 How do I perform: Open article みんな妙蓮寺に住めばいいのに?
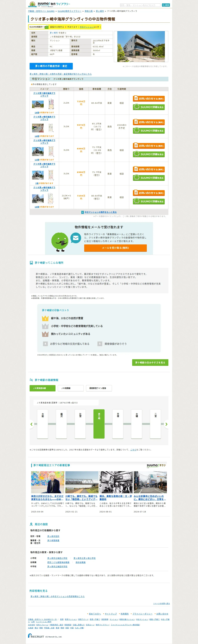pyautogui.click(x=150, y=498)
